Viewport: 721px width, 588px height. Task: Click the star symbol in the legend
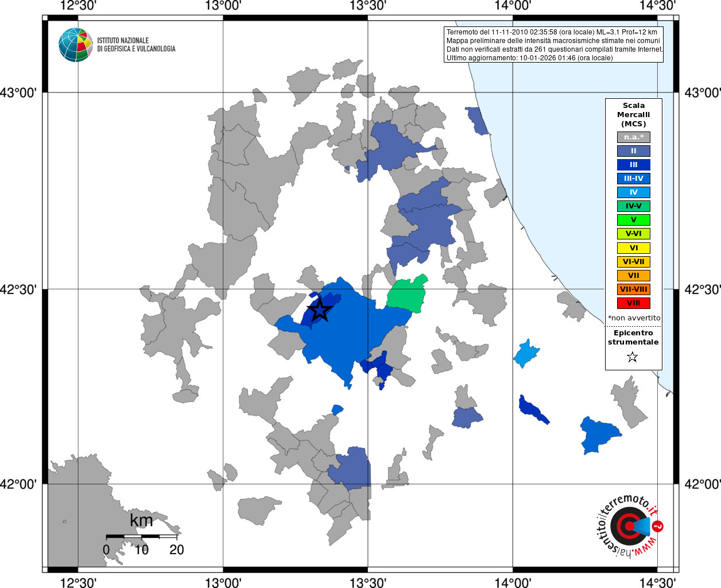point(633,357)
